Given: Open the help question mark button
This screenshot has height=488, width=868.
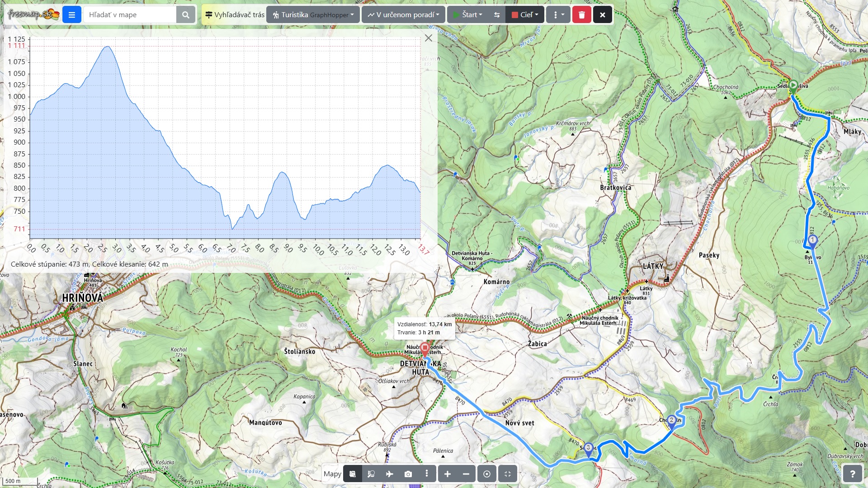Looking at the screenshot, I should [852, 474].
